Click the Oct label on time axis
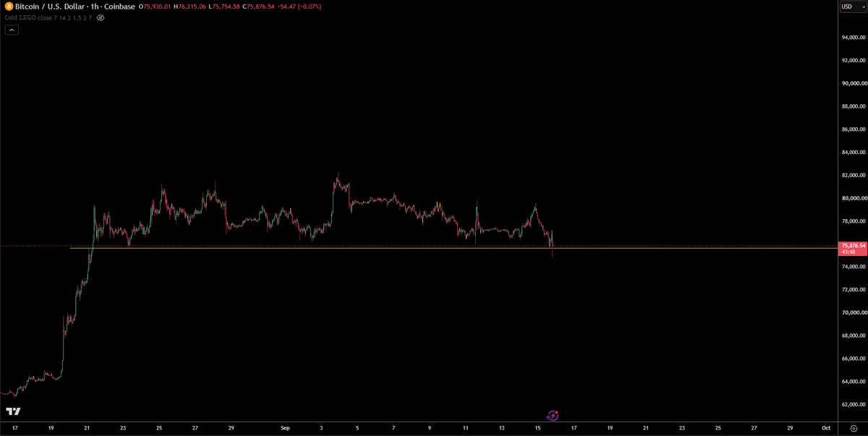868x436 pixels. click(825, 429)
